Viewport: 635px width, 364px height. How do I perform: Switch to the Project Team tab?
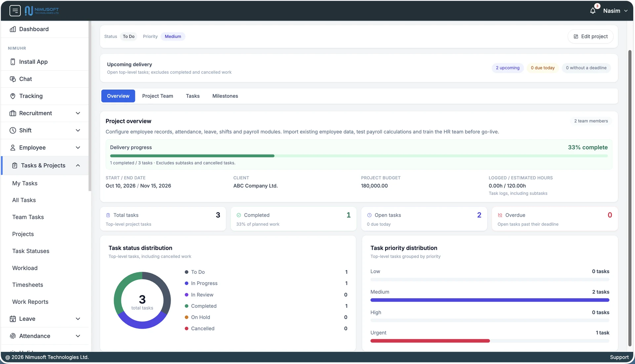158,96
